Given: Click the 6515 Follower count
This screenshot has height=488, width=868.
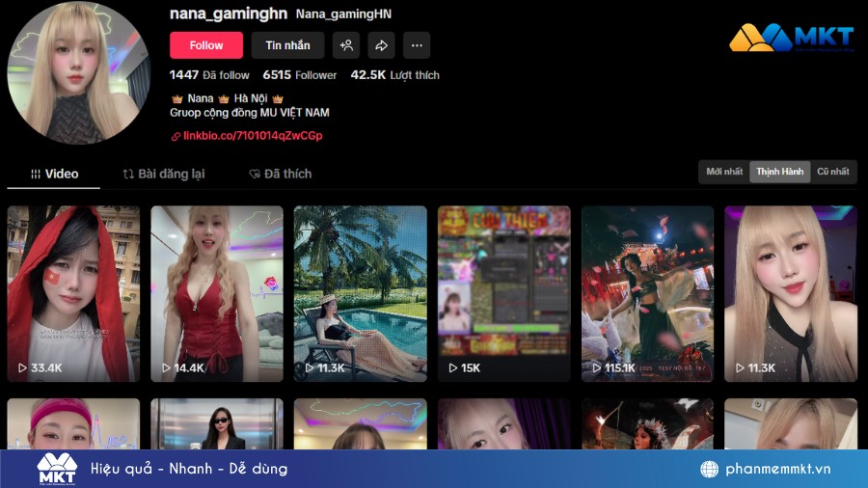Looking at the screenshot, I should 300,75.
